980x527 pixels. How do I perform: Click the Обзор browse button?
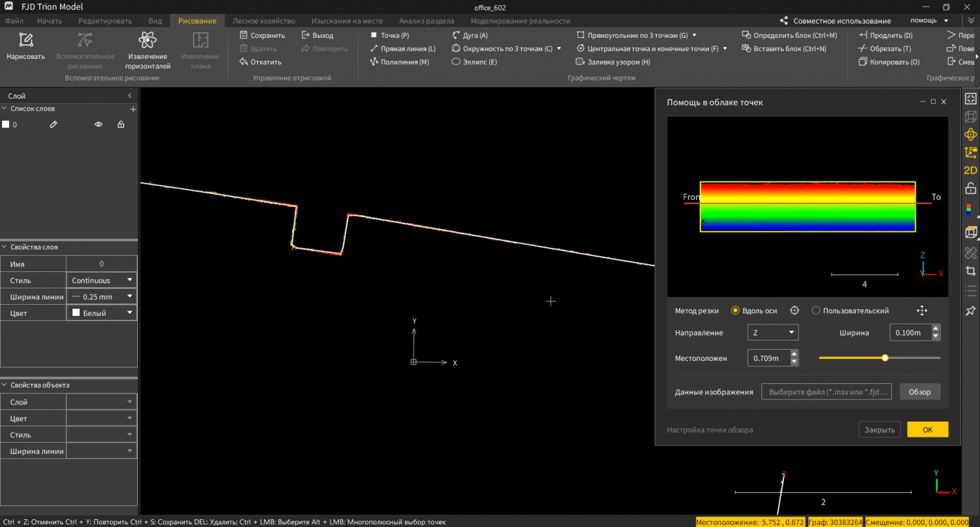(920, 392)
